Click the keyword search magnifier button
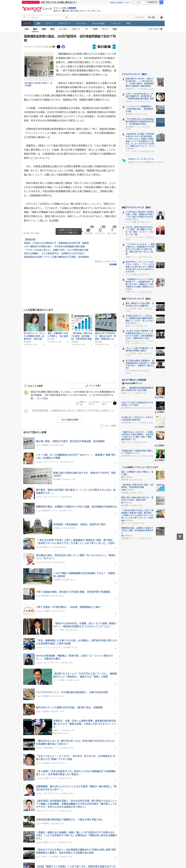This screenshot has width=186, height=868. 66,18
